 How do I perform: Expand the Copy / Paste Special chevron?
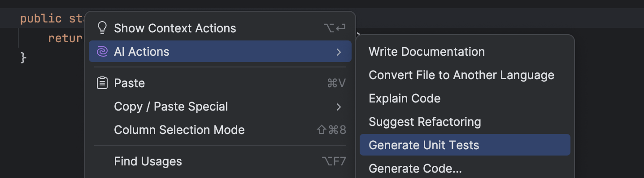pos(339,107)
